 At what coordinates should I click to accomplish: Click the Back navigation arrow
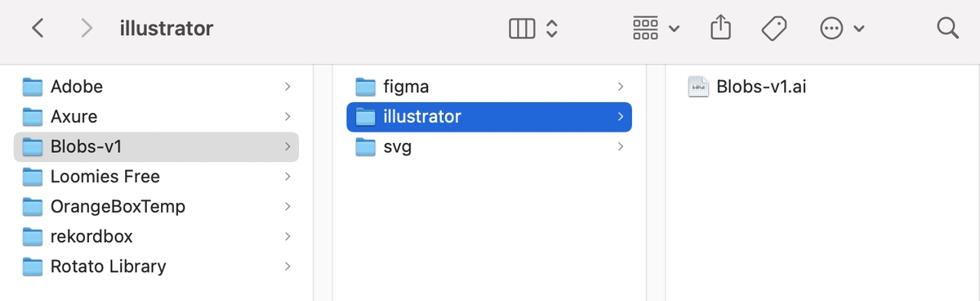pos(37,29)
